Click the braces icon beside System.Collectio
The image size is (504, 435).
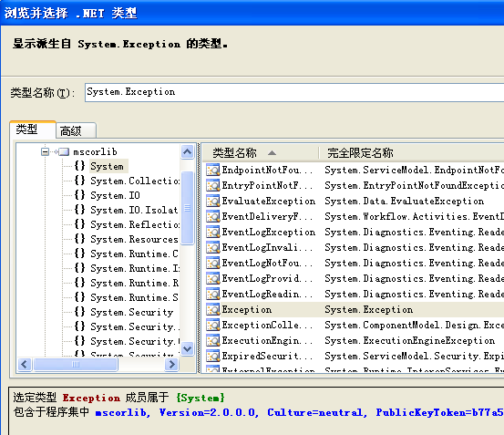[79, 181]
